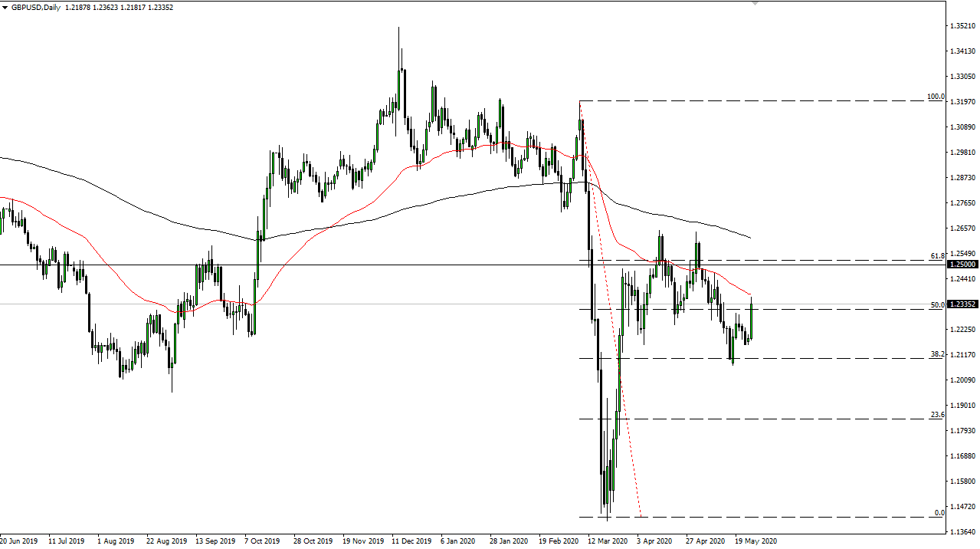Click the Fibonacci 100.0 level label
The height and width of the screenshot is (549, 980).
[x=935, y=97]
